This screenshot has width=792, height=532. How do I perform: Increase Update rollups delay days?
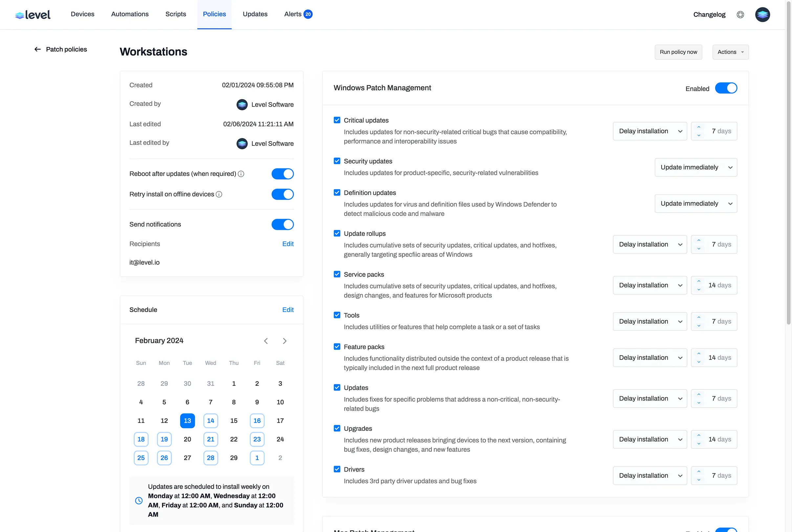tap(698, 241)
